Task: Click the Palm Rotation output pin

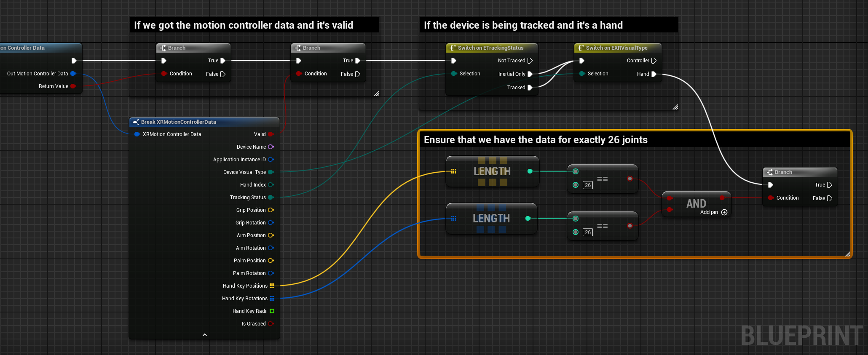Action: (x=271, y=273)
